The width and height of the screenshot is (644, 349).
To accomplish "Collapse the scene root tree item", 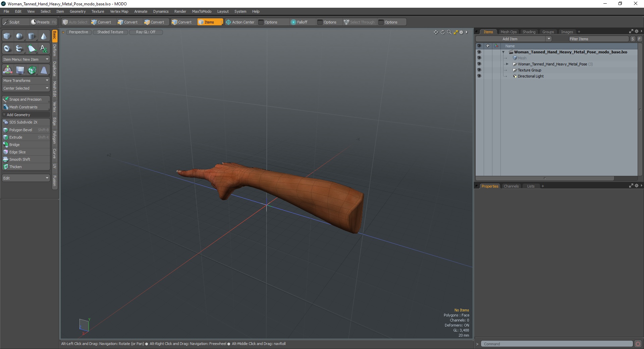I will tap(503, 52).
